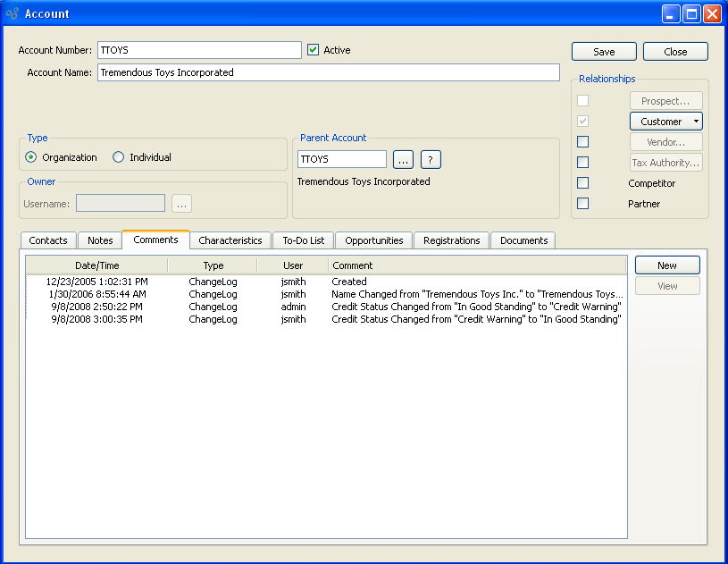Open the To-Do List tab
728x564 pixels.
coord(304,240)
